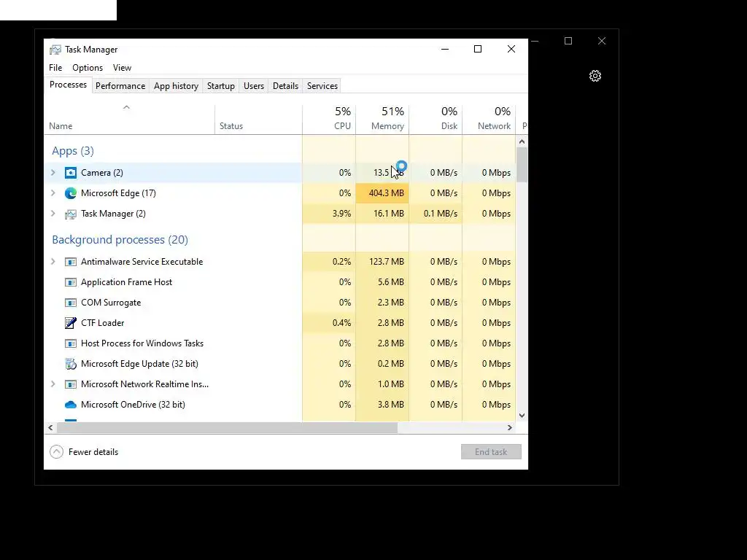This screenshot has height=560, width=747.
Task: Switch to the Startup tab
Action: pos(220,86)
